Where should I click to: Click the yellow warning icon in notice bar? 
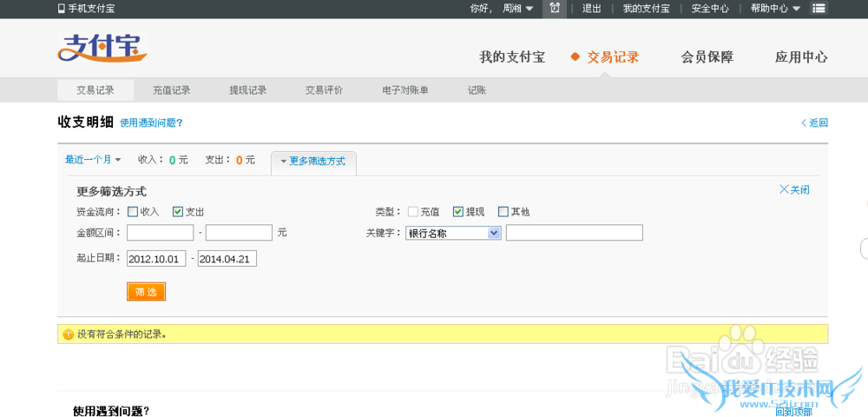pos(68,334)
